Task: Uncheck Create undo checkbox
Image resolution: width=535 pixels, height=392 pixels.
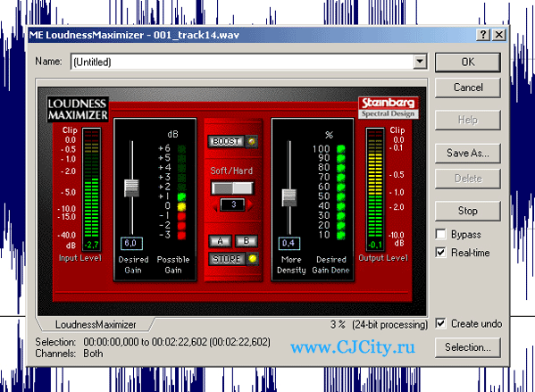Action: [440, 323]
